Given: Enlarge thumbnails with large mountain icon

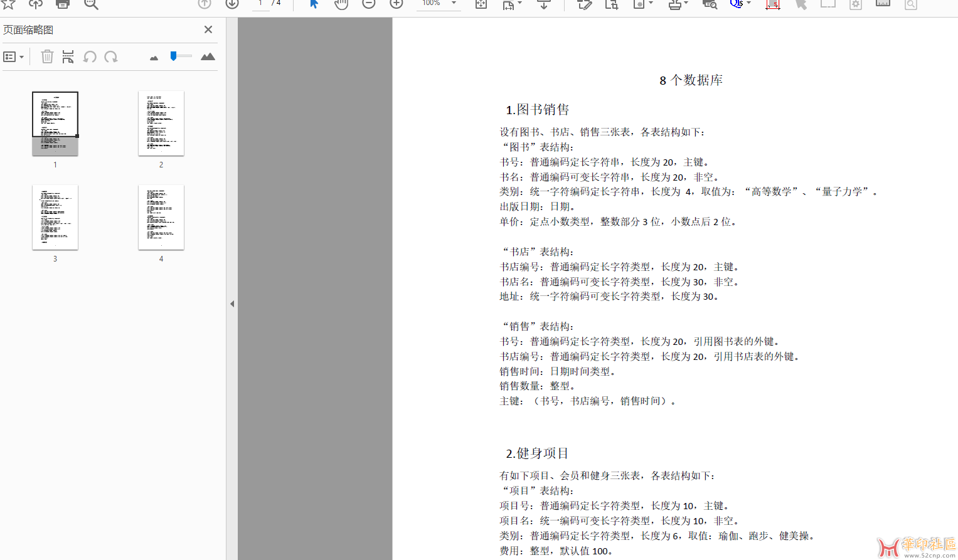Looking at the screenshot, I should [208, 56].
